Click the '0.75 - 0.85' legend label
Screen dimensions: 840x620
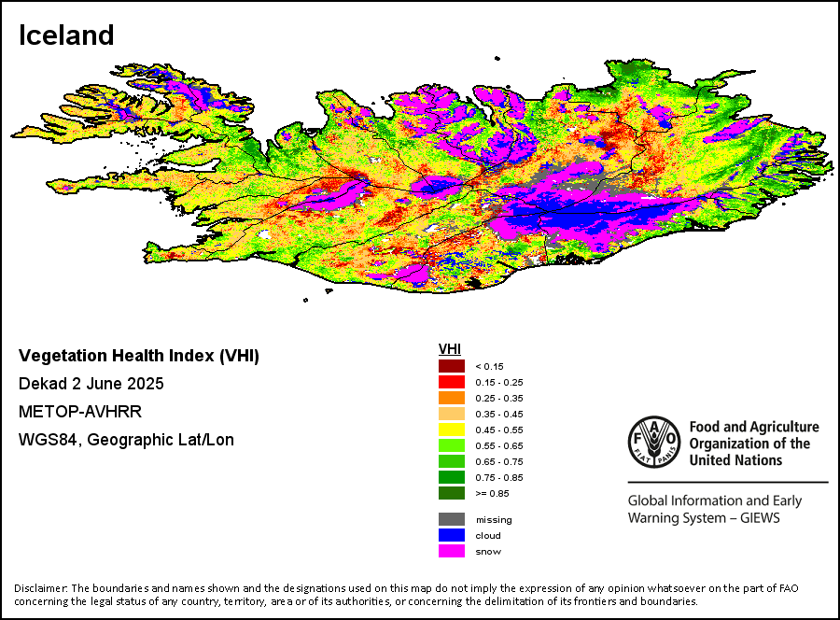coord(498,477)
